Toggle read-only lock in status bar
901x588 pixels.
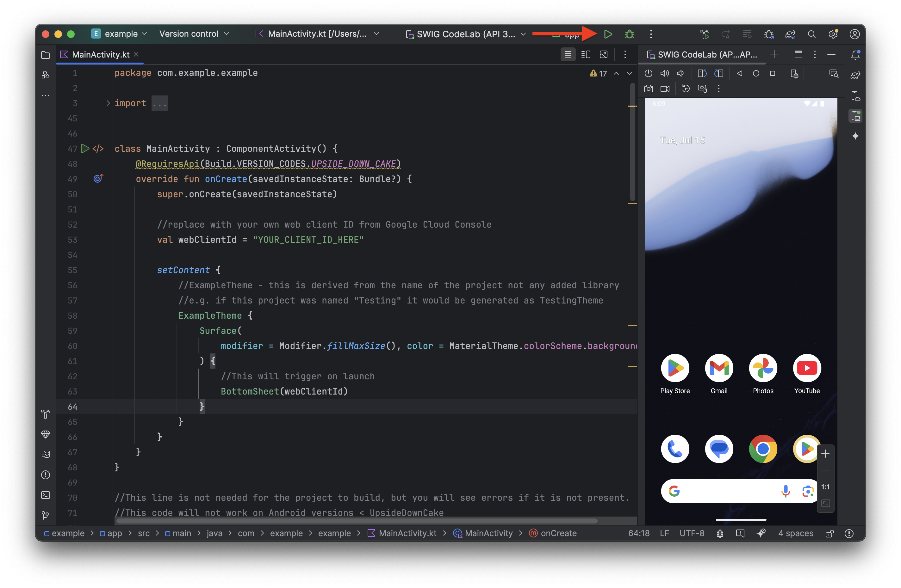[830, 534]
